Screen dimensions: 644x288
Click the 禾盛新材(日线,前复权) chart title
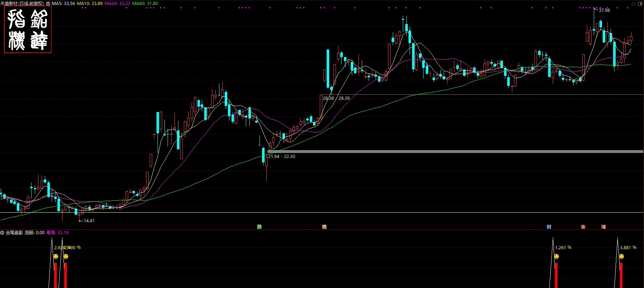click(22, 4)
